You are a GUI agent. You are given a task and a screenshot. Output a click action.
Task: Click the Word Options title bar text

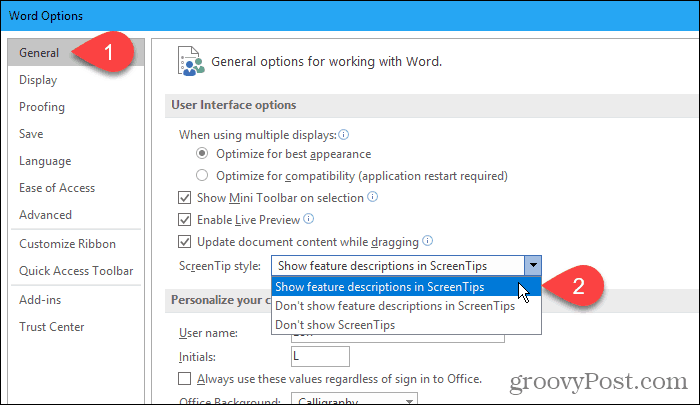[46, 16]
